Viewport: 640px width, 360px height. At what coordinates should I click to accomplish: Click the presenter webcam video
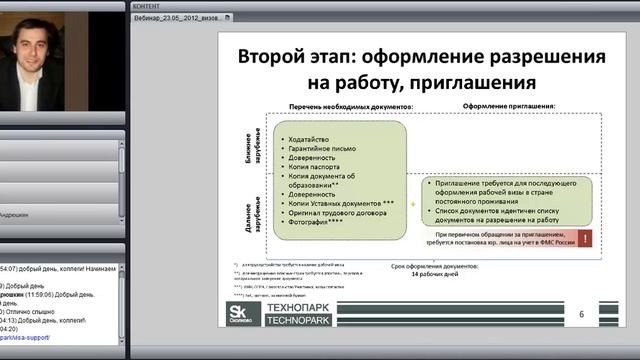(62, 61)
